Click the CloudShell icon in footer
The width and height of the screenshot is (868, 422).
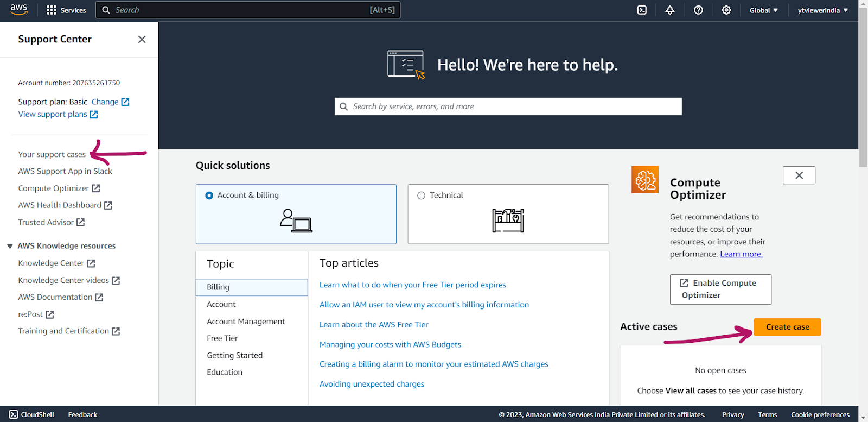point(14,414)
